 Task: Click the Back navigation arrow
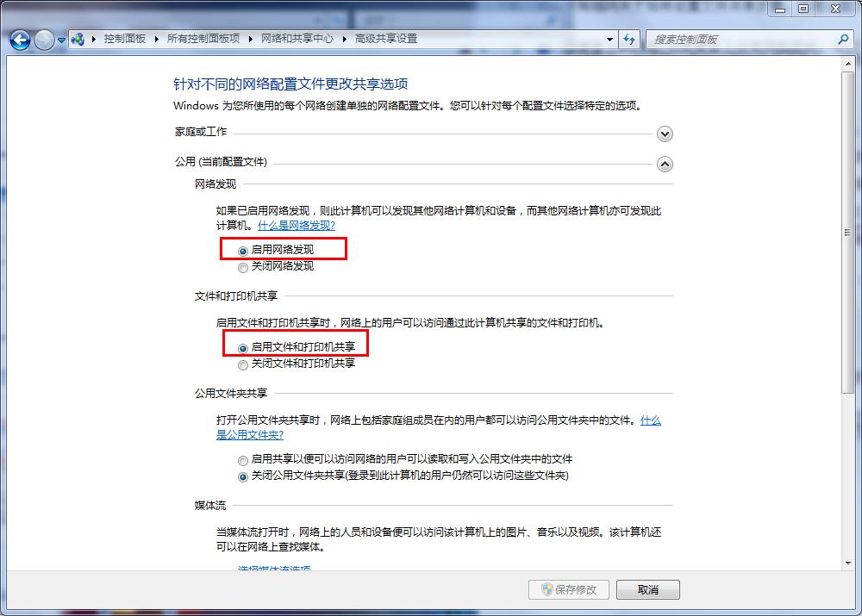point(18,40)
